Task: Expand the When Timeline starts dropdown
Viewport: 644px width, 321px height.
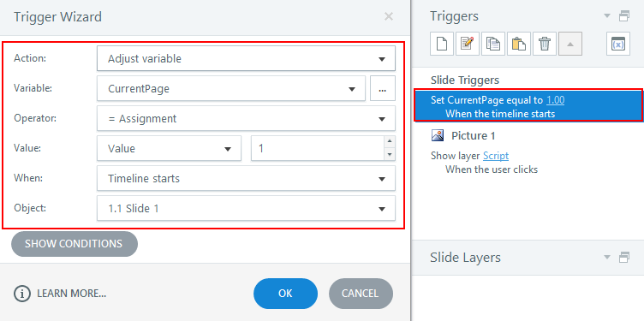Action: (246, 179)
